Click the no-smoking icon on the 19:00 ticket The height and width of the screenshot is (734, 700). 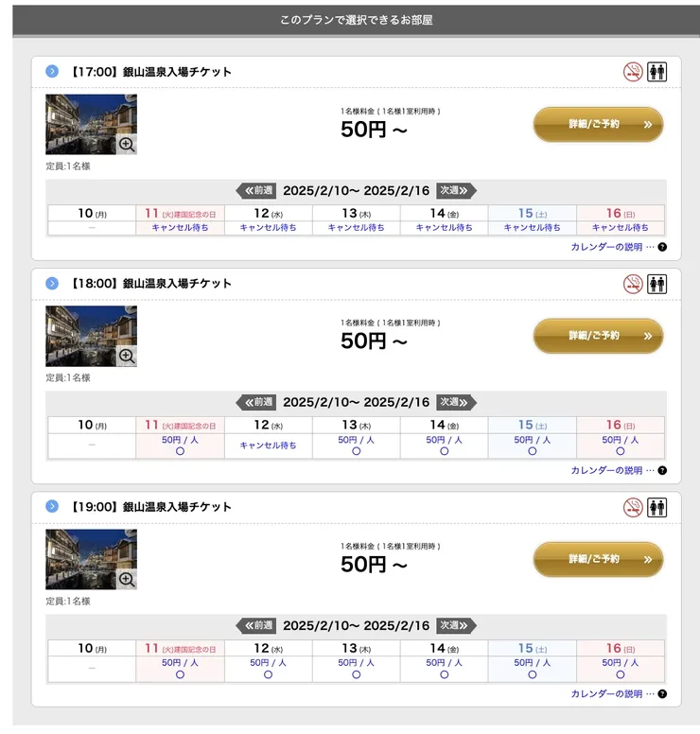click(x=633, y=507)
